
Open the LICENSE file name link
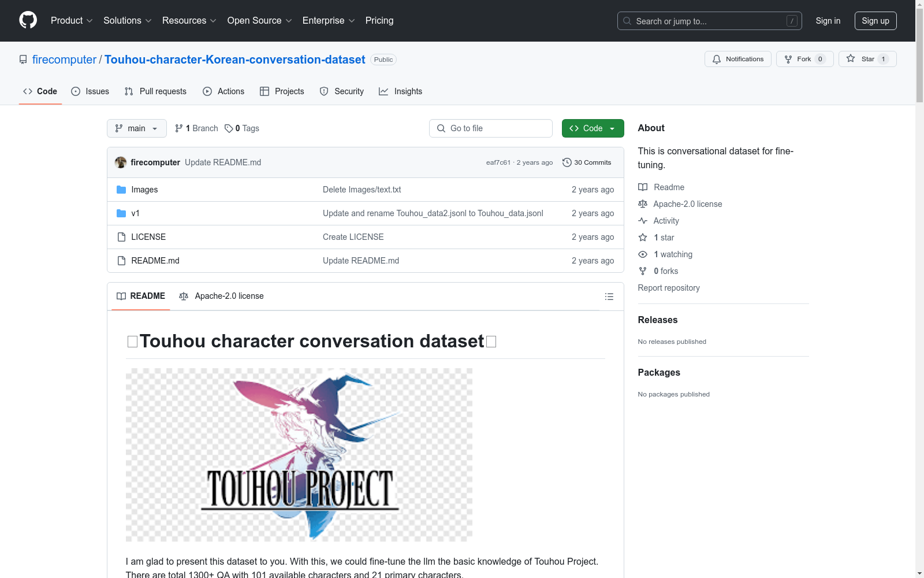[148, 237]
